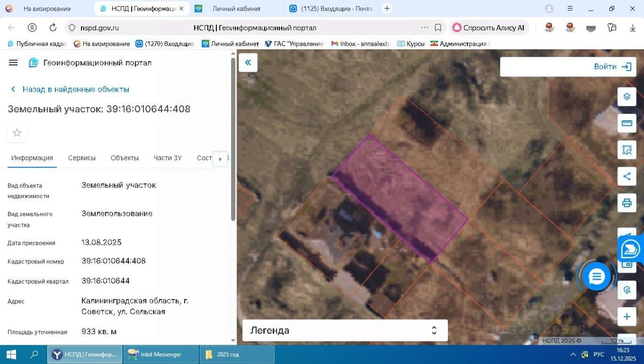Print the map with printer icon
This screenshot has height=364, width=644.
tap(627, 203)
